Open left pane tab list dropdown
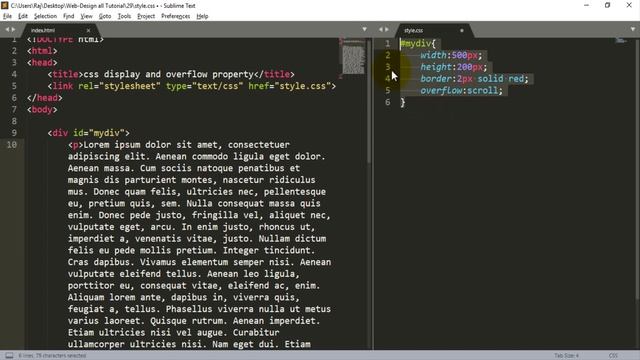 click(x=364, y=29)
